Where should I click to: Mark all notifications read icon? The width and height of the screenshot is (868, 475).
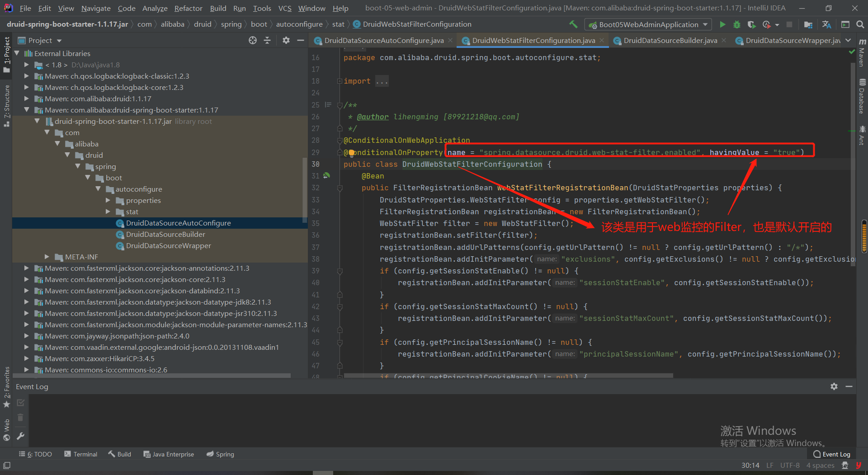(x=20, y=402)
